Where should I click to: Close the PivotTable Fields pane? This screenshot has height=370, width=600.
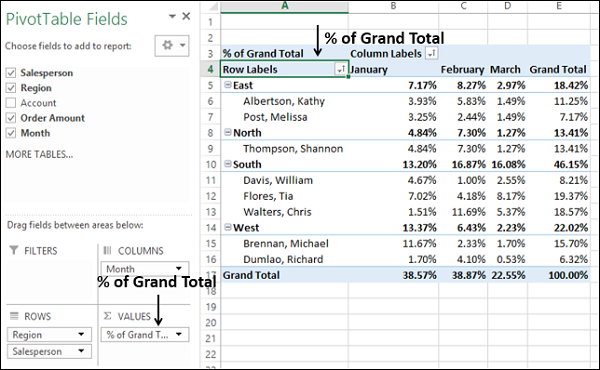(x=186, y=16)
